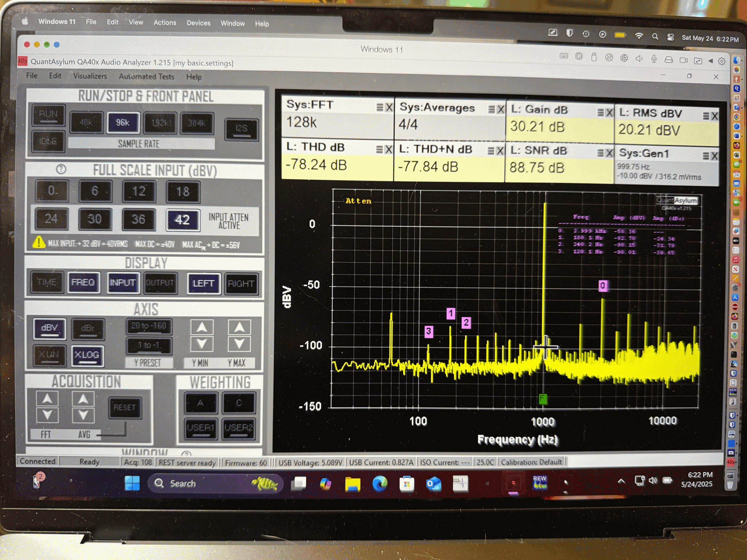Screen dimensions: 747x560
Task: Open Microsoft Edge from taskbar
Action: [379, 484]
